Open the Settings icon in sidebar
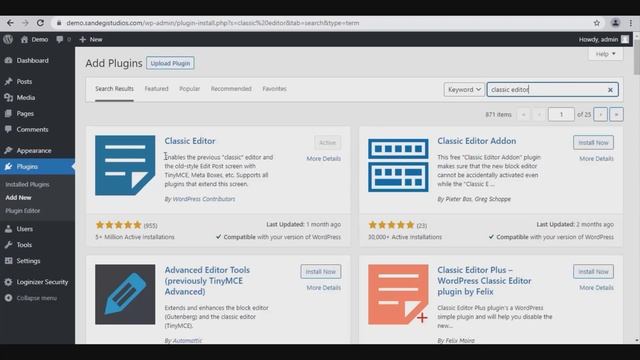 [8, 261]
